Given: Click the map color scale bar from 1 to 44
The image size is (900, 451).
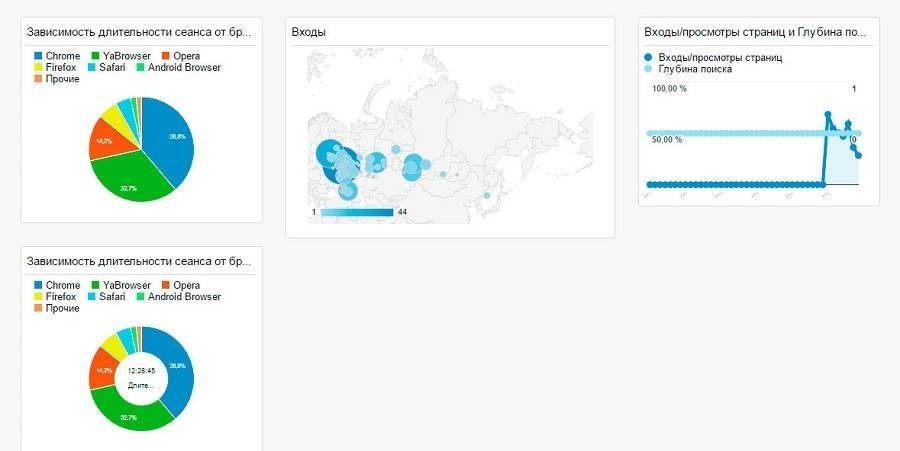Looking at the screenshot, I should (x=357, y=212).
